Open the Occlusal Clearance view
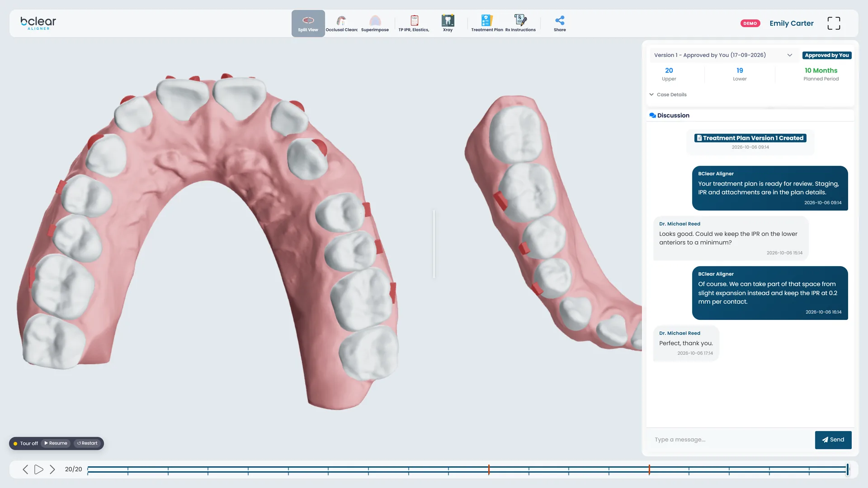Screen dimensions: 868x488 341,23
